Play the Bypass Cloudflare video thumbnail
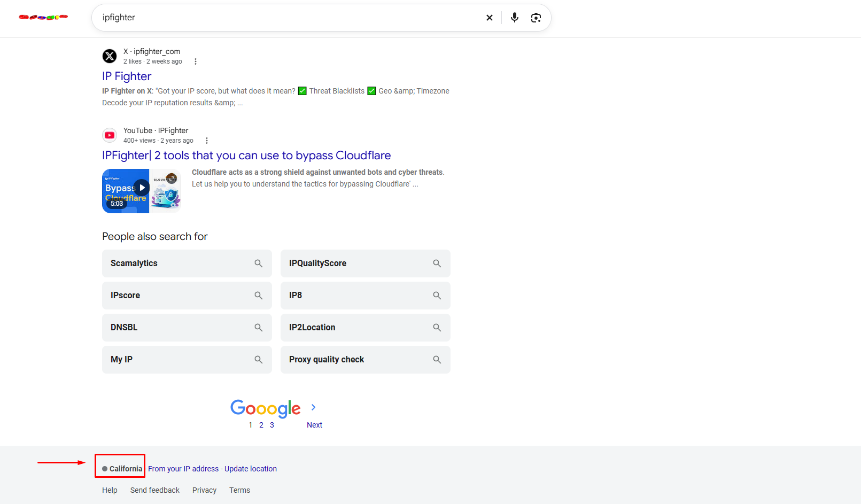 click(142, 191)
